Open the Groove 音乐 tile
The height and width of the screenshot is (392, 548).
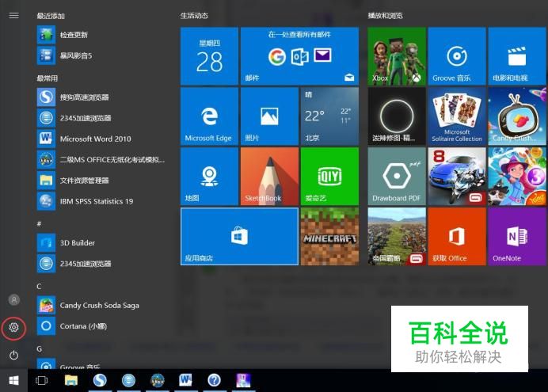(457, 55)
